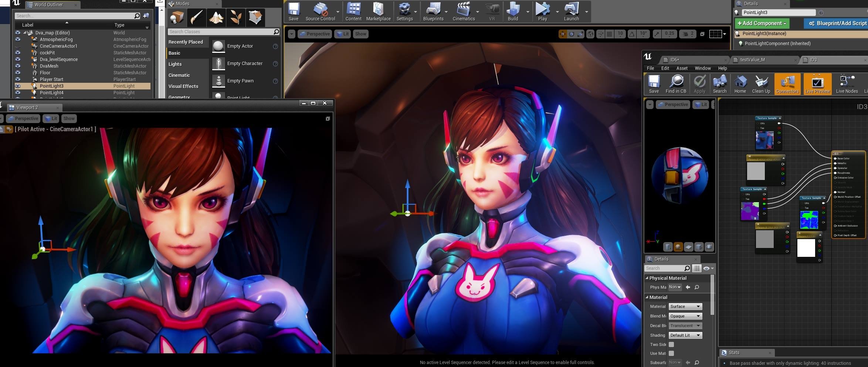Click the Launch toolbar button
868x367 pixels.
pyautogui.click(x=571, y=11)
